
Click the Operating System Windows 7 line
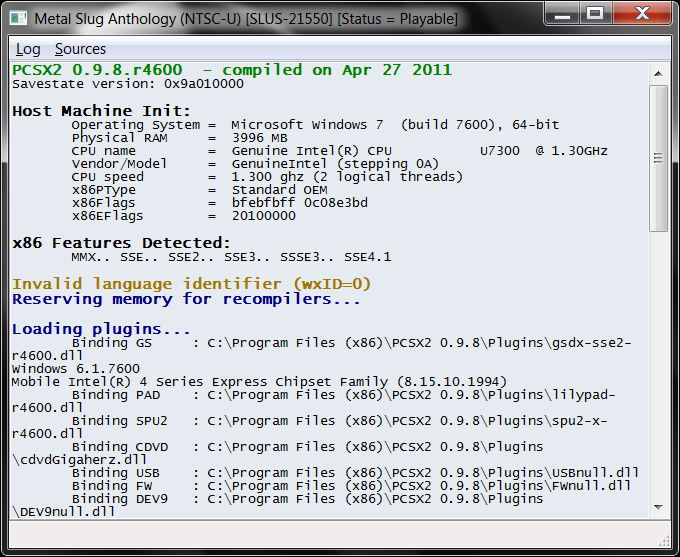[315, 125]
